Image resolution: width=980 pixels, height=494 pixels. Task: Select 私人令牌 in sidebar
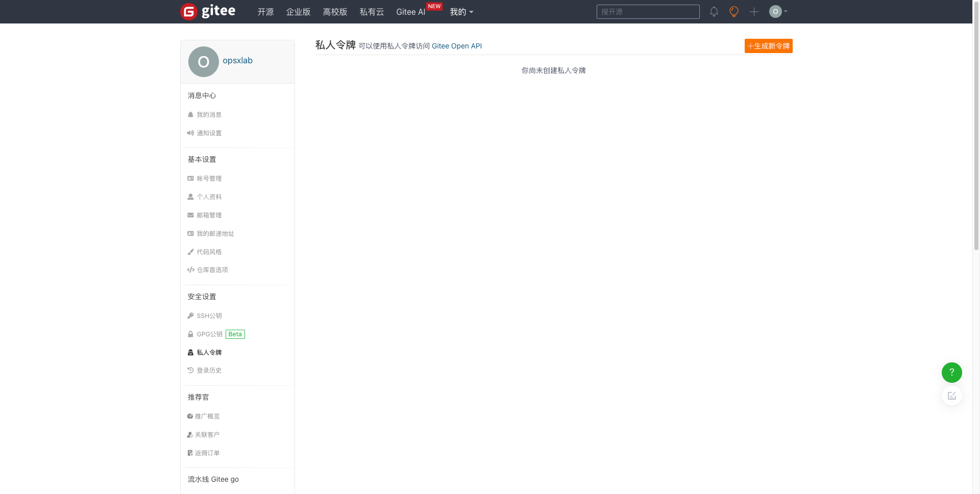(209, 353)
